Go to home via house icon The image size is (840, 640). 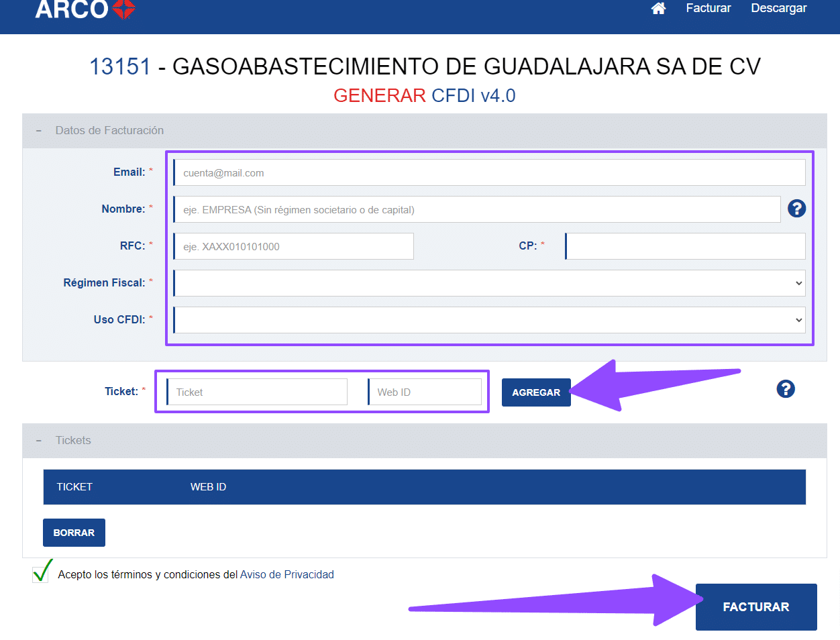tap(658, 8)
